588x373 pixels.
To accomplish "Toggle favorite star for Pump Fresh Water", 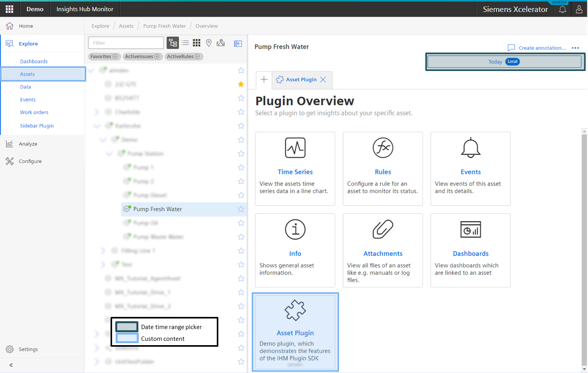I will (x=241, y=209).
